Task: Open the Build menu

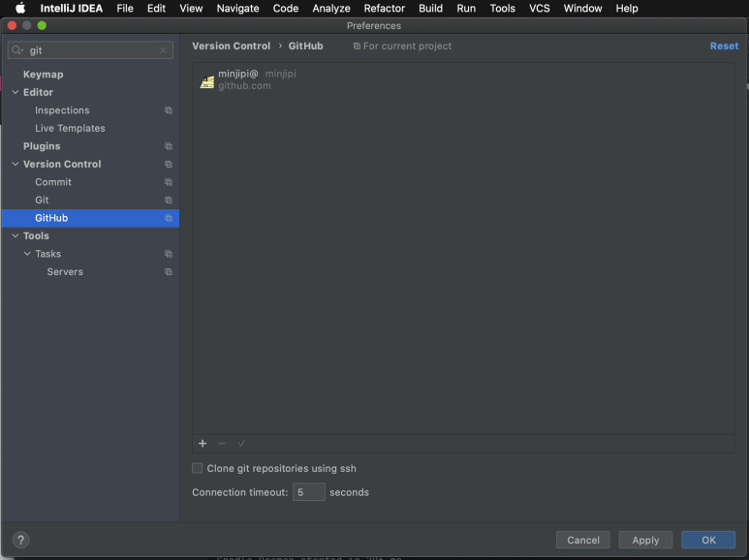Action: pyautogui.click(x=430, y=8)
